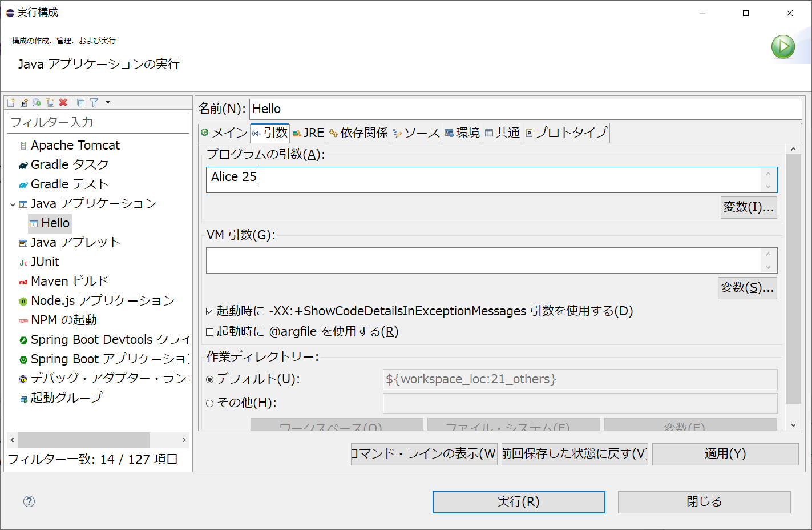Click the green run arrow banner icon
812x530 pixels.
pyautogui.click(x=782, y=46)
